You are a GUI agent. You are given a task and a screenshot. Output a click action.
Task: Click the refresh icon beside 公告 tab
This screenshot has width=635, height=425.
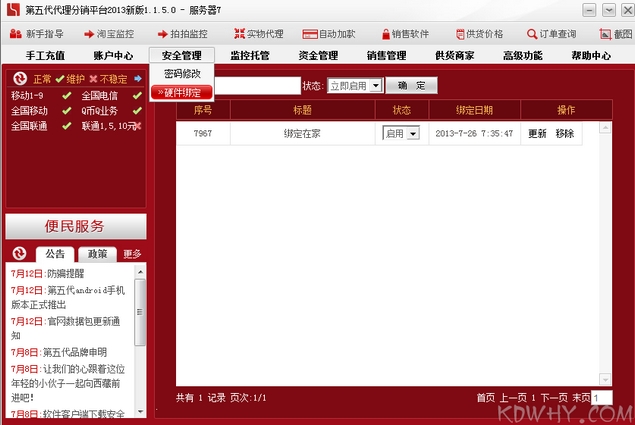(x=18, y=254)
